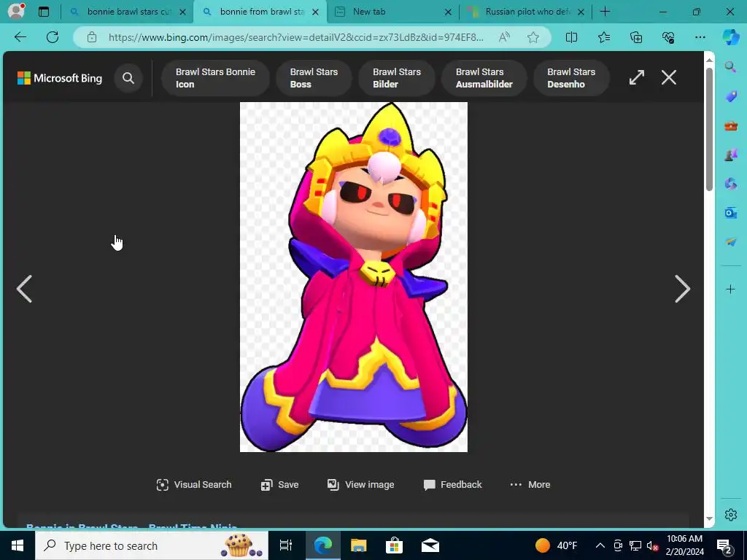Image resolution: width=747 pixels, height=560 pixels.
Task: Click the address bar URL
Action: tap(295, 37)
